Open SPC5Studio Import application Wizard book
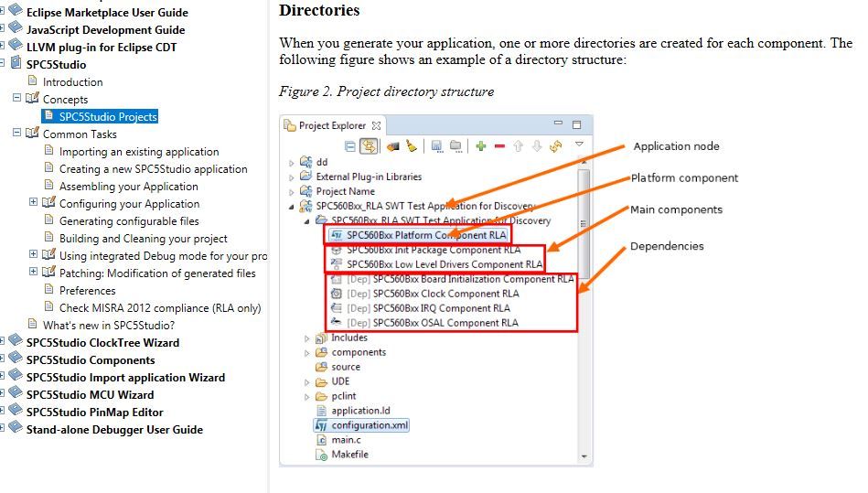 pyautogui.click(x=125, y=378)
